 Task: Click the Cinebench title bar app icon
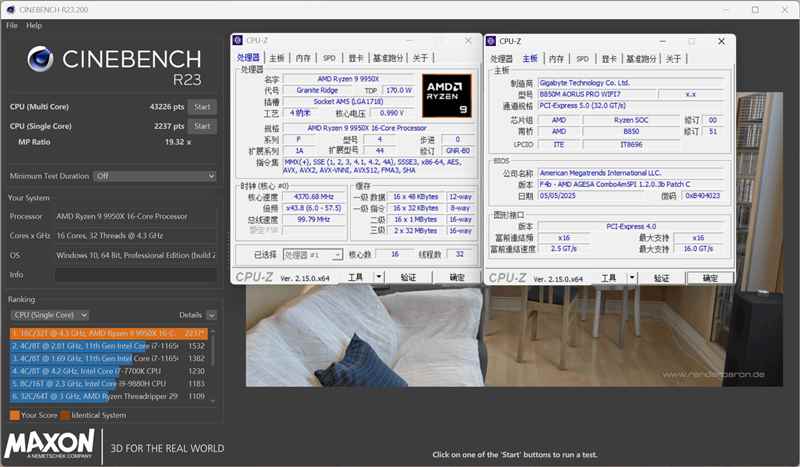pyautogui.click(x=10, y=10)
